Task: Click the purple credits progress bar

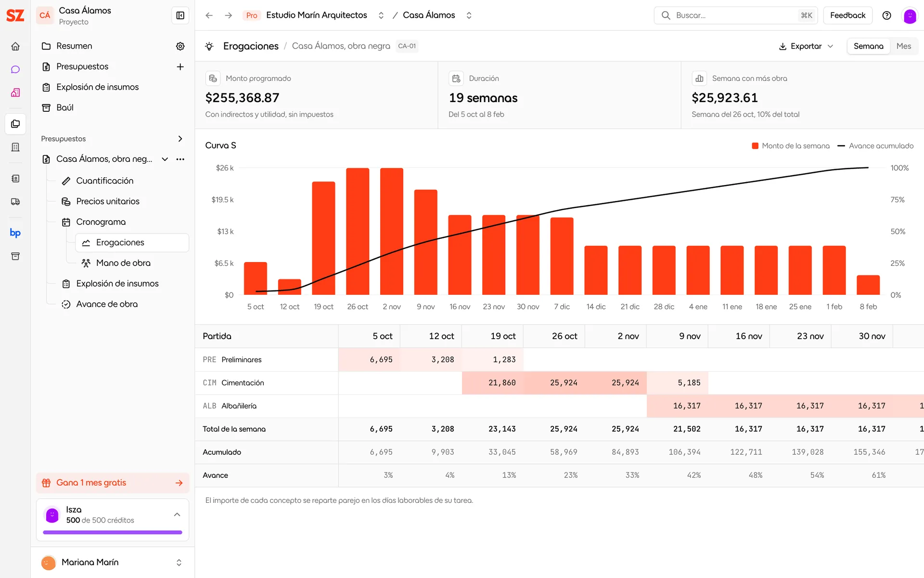Action: [x=113, y=532]
